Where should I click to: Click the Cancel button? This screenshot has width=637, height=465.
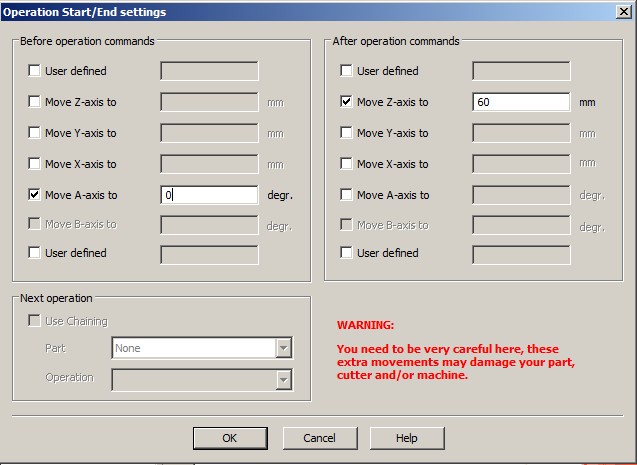(x=319, y=438)
